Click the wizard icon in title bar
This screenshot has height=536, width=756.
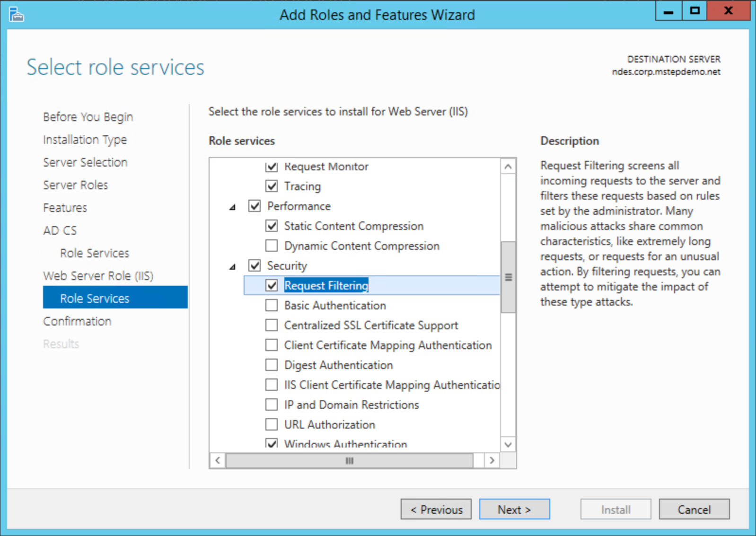point(16,15)
